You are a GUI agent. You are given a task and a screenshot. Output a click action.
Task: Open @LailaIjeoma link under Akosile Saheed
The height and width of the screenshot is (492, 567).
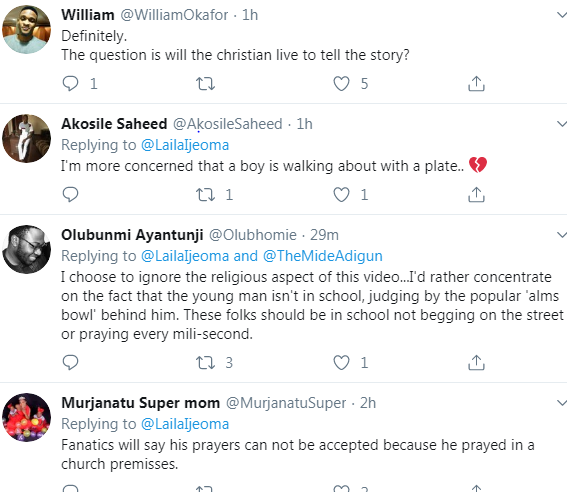click(x=185, y=145)
